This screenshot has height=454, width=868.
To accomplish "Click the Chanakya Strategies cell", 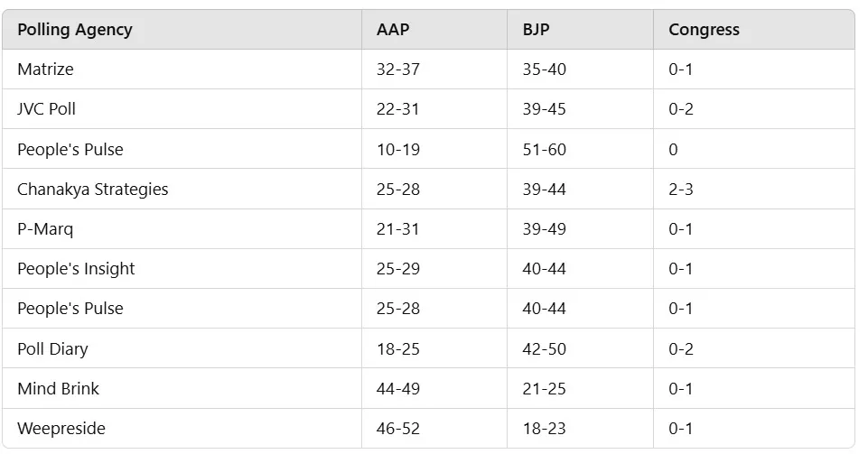I will point(92,190).
